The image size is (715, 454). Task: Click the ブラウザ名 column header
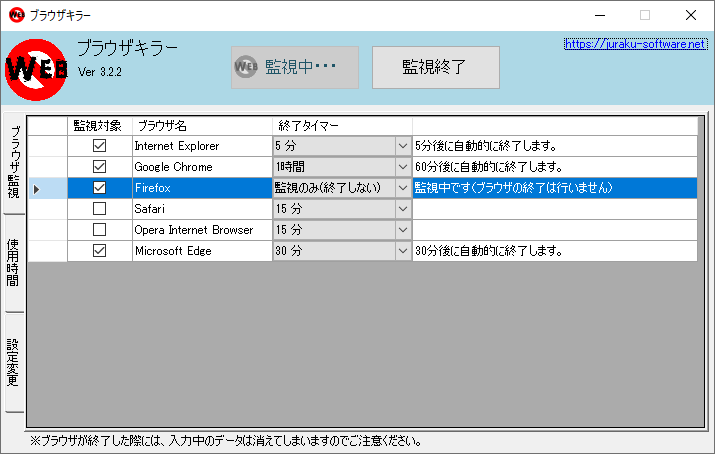[202, 126]
